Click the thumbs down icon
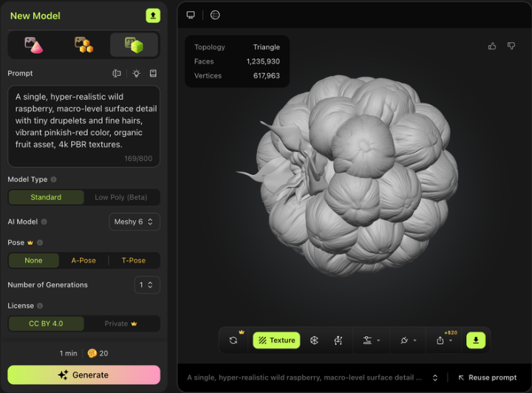 coord(511,46)
